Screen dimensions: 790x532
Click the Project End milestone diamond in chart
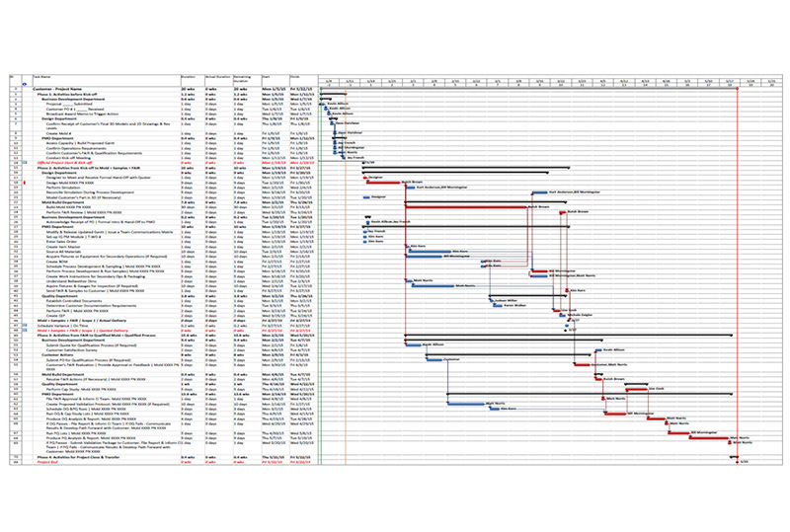pyautogui.click(x=739, y=462)
